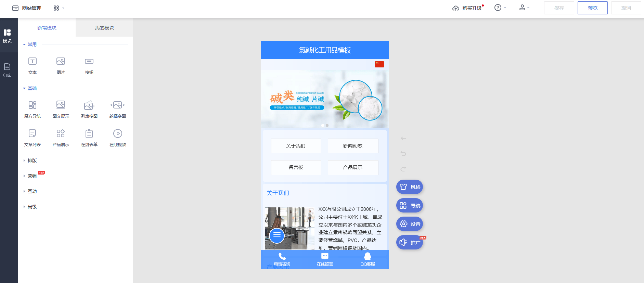Click the 购买升级 cloud upgrade icon
Image resolution: width=644 pixels, height=283 pixels.
point(455,8)
